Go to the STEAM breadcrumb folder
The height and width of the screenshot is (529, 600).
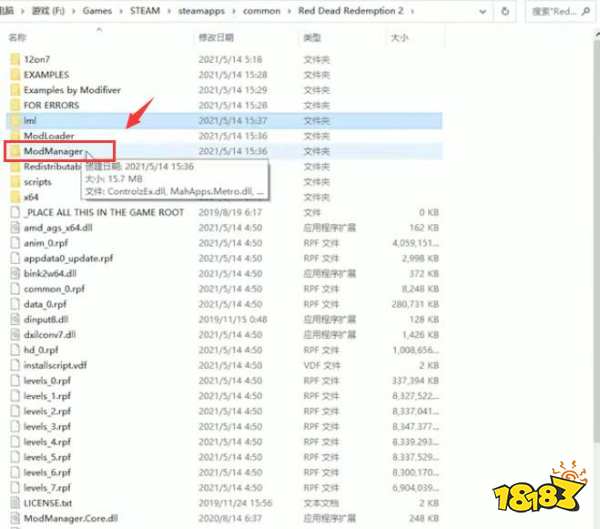(x=145, y=11)
